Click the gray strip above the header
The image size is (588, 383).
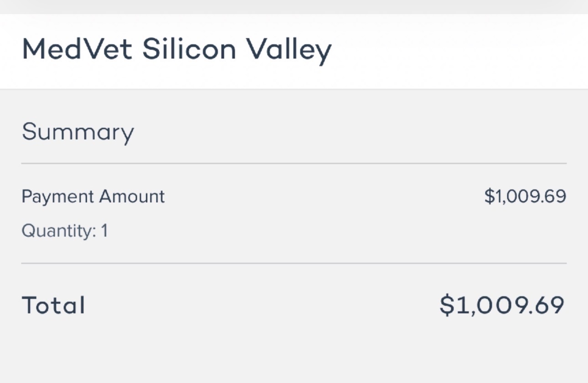[294, 6]
